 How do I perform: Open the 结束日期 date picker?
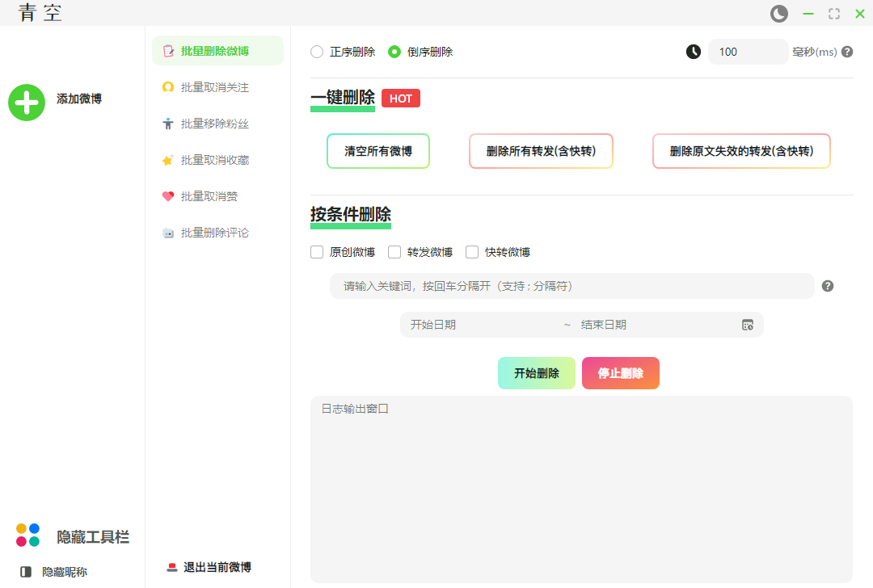pyautogui.click(x=647, y=325)
